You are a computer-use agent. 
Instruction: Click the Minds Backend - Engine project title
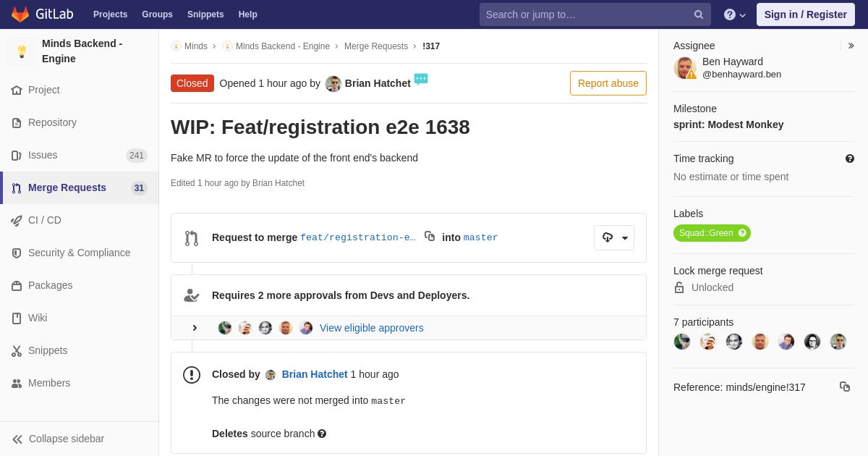pyautogui.click(x=82, y=51)
